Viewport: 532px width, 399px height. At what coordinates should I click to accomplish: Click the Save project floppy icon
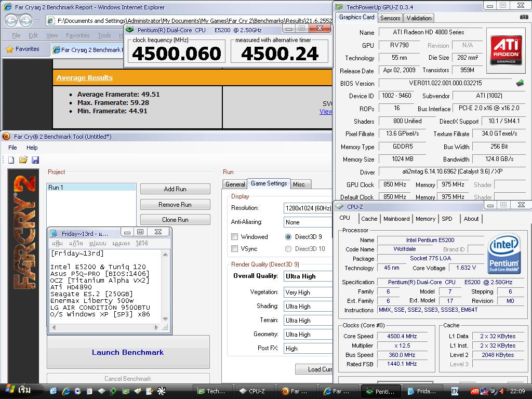pos(35,160)
